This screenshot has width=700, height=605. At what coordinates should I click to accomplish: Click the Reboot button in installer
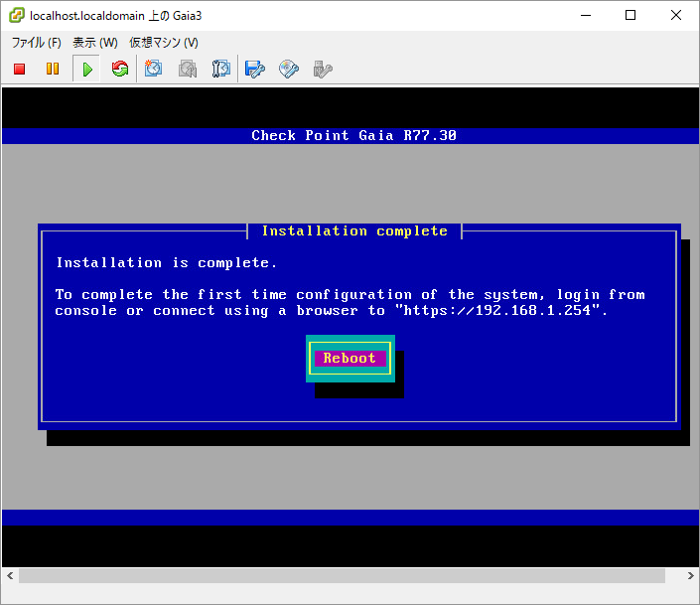[x=350, y=358]
